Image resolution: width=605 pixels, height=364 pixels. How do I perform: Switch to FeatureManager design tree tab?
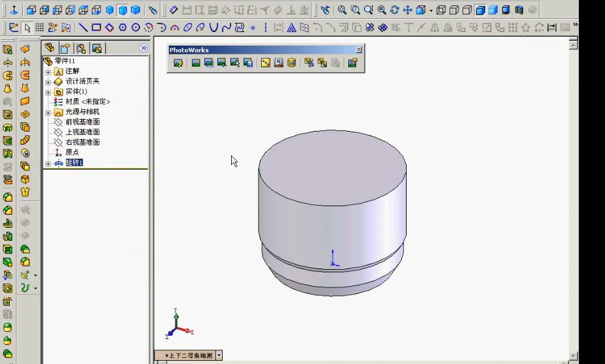coord(49,48)
